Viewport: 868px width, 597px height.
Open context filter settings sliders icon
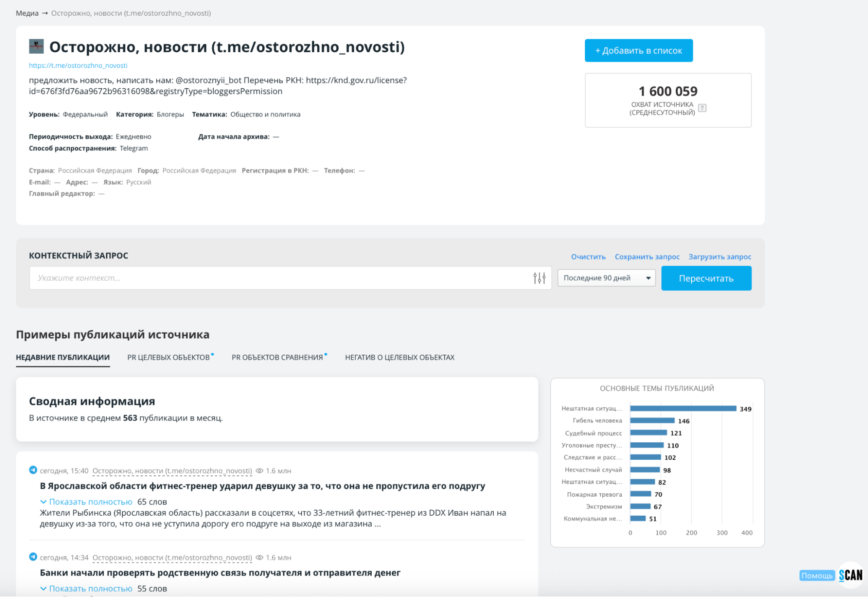click(539, 278)
